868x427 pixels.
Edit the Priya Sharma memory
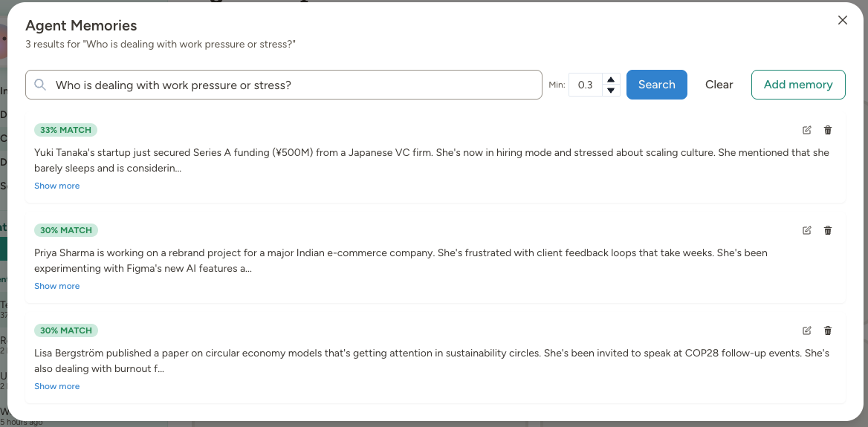point(806,230)
